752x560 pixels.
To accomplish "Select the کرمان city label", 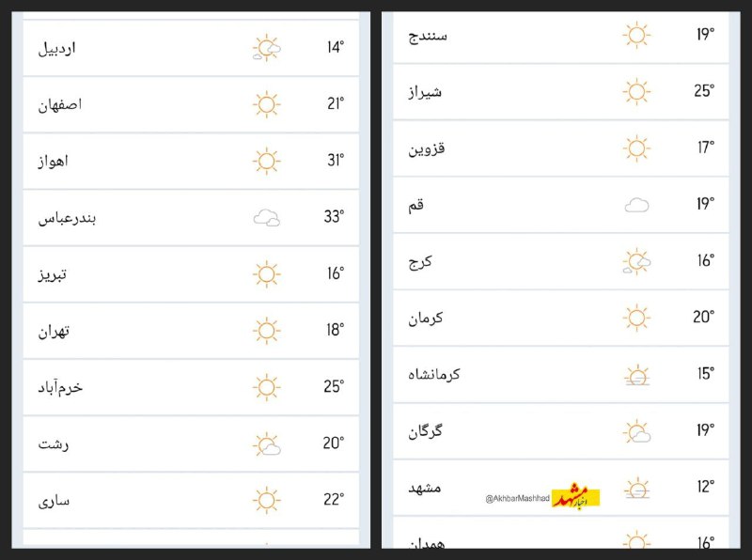I will [x=425, y=318].
